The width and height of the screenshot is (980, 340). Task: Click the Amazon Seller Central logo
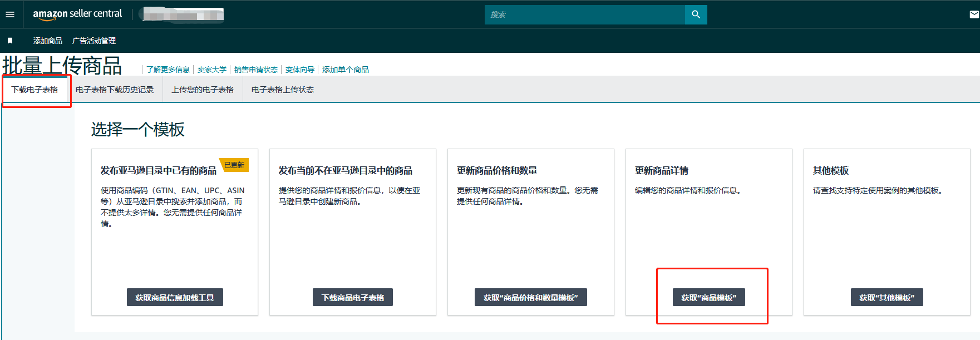tap(77, 14)
